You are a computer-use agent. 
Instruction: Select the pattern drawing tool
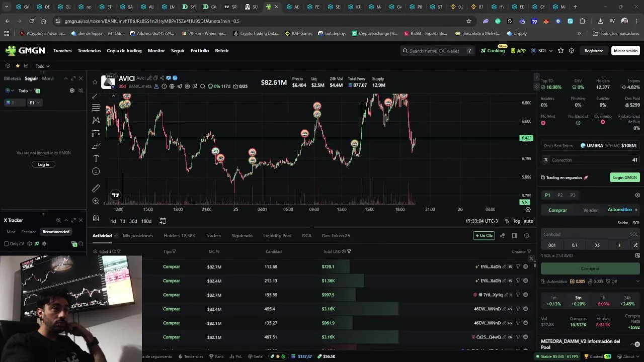point(96,120)
